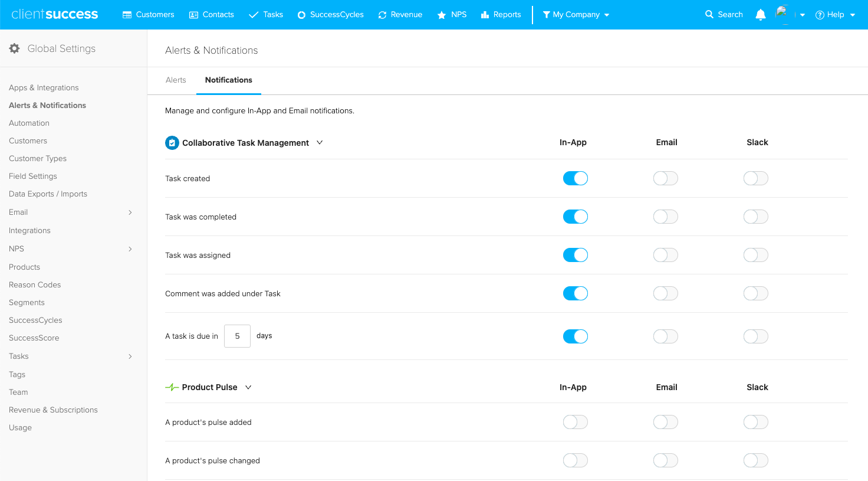The width and height of the screenshot is (868, 481).
Task: Open Usage settings in the sidebar
Action: pyautogui.click(x=20, y=427)
